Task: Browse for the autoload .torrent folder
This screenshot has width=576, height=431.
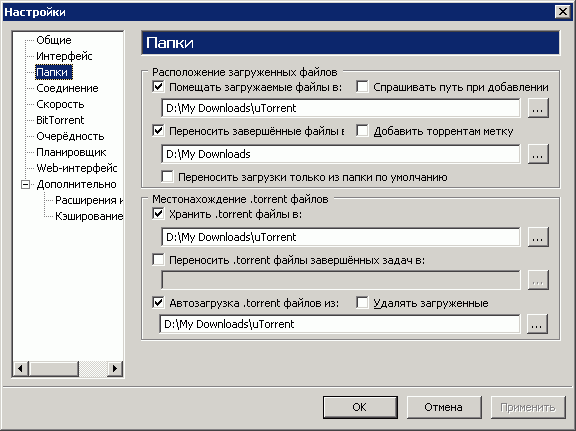Action: coord(537,324)
